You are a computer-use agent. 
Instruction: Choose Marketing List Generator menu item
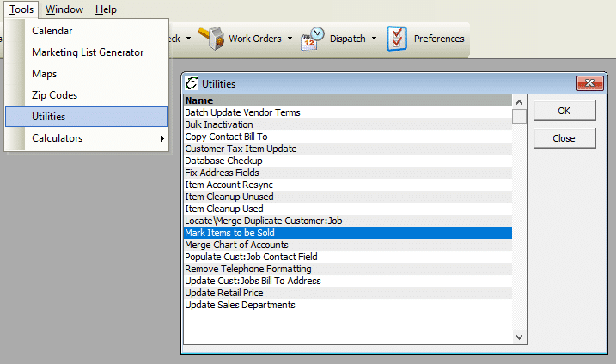(x=87, y=52)
